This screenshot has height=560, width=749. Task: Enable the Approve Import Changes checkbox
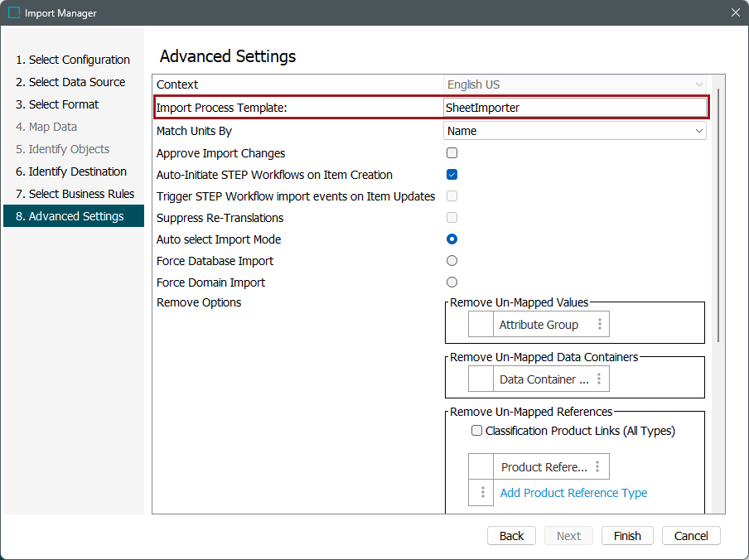tap(452, 153)
